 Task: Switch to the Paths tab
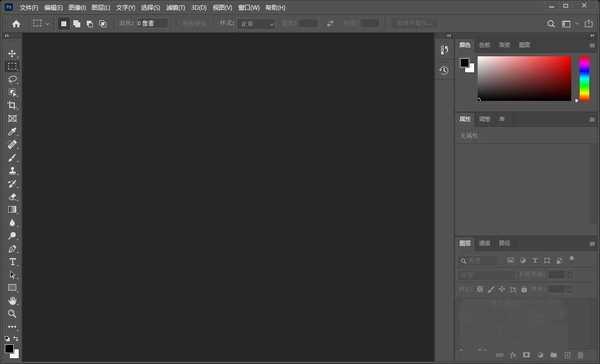505,243
